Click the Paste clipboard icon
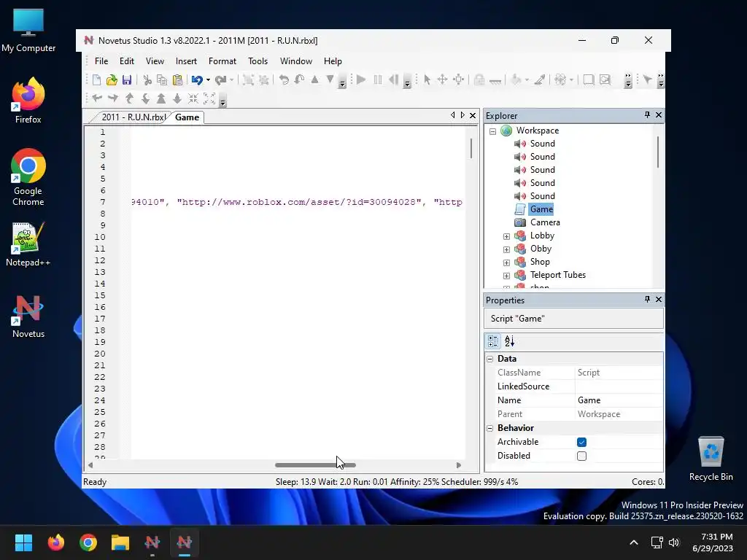 coord(177,80)
